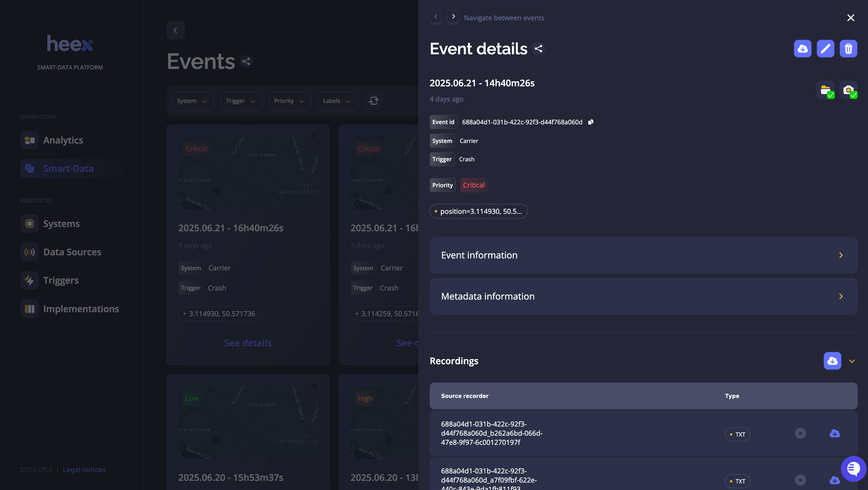Open Legal notices link
The width and height of the screenshot is (868, 490).
[x=84, y=469]
